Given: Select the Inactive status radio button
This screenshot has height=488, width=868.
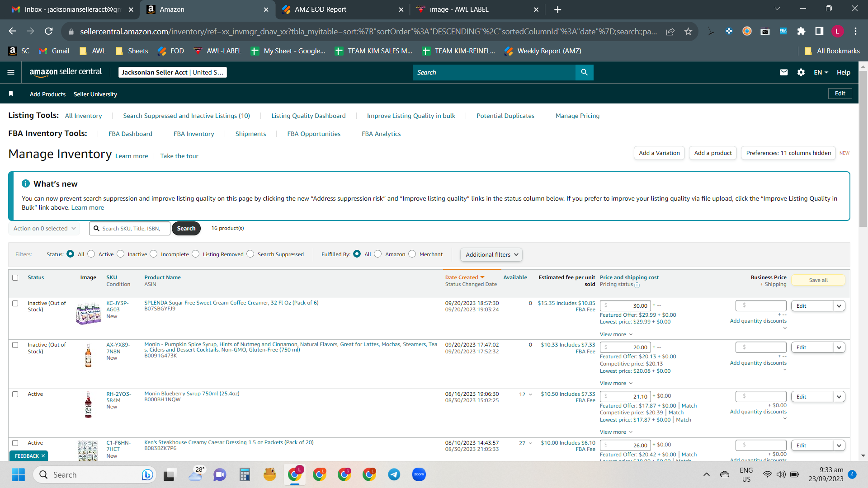Looking at the screenshot, I should coord(121,254).
